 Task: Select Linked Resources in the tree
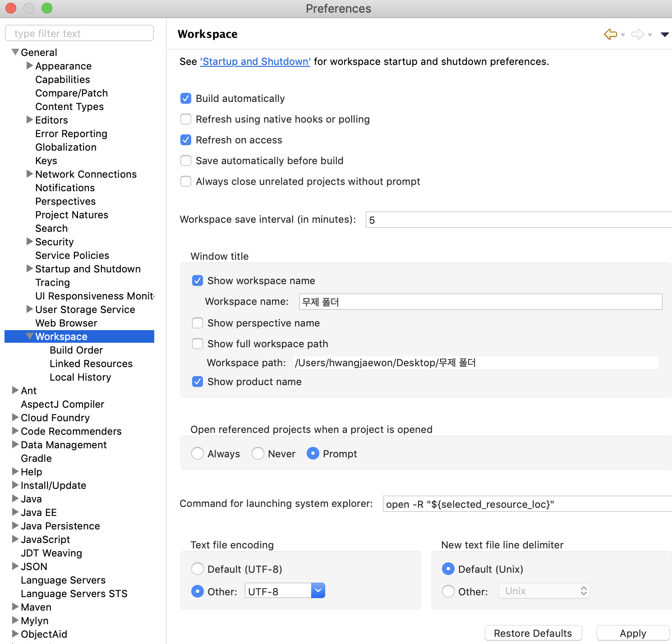(x=91, y=363)
